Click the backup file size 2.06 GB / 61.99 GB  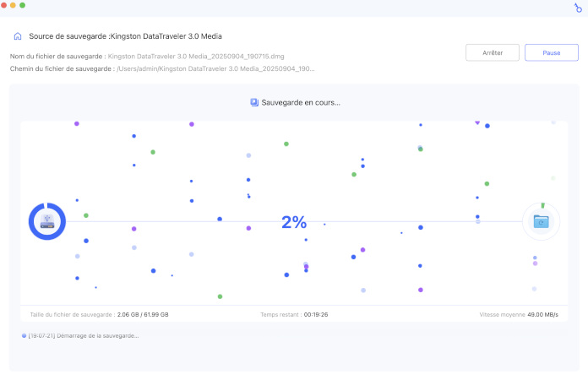click(143, 314)
